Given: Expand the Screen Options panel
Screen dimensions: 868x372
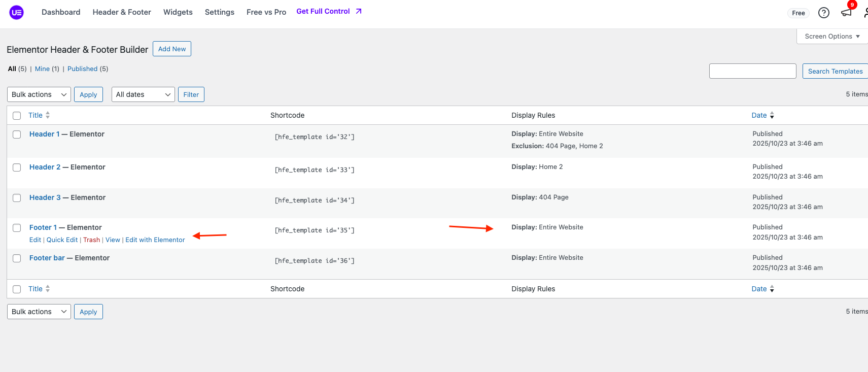Looking at the screenshot, I should [832, 37].
